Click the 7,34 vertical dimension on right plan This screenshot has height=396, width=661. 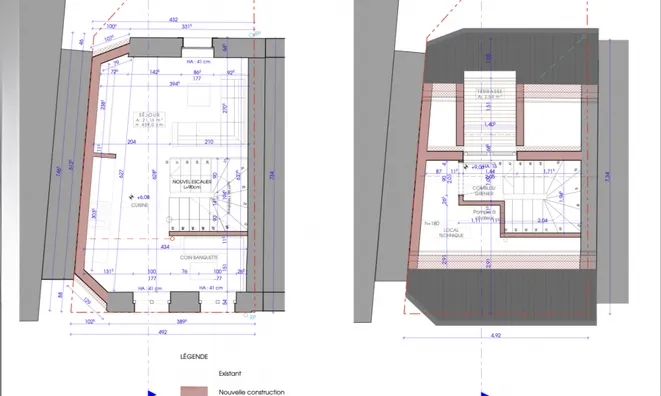click(x=607, y=177)
